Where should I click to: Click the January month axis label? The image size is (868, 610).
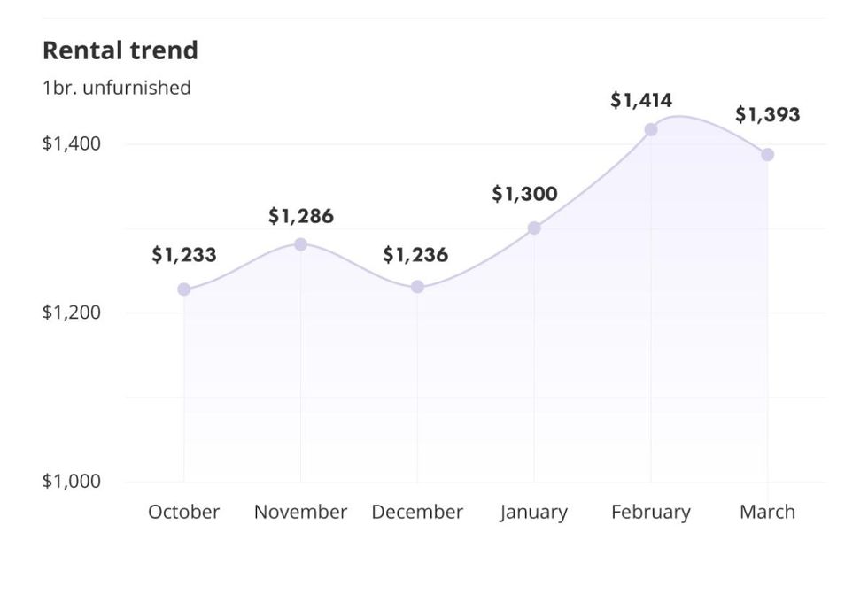click(534, 512)
